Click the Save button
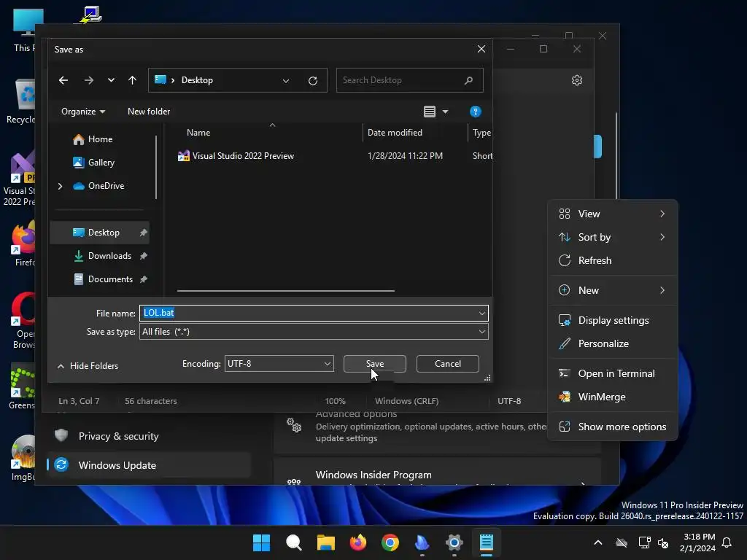 375,364
